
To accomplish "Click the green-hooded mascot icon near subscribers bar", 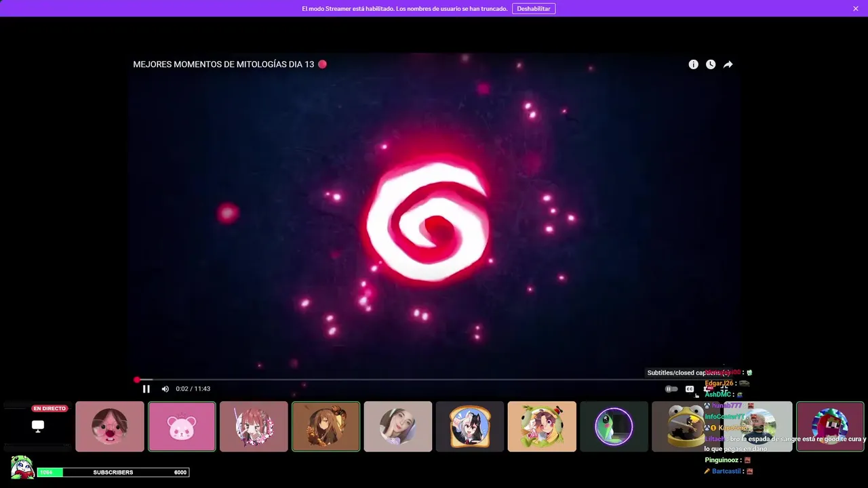I will pos(22,467).
